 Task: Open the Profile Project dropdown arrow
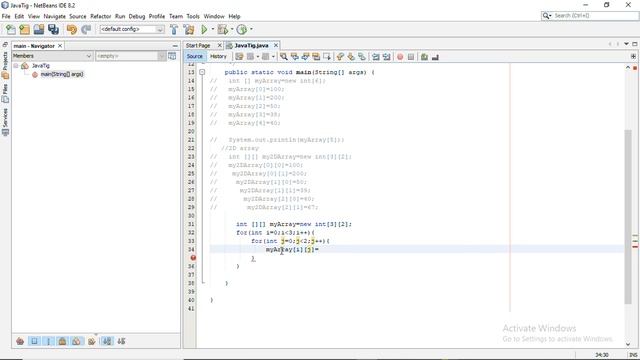pyautogui.click(x=251, y=29)
